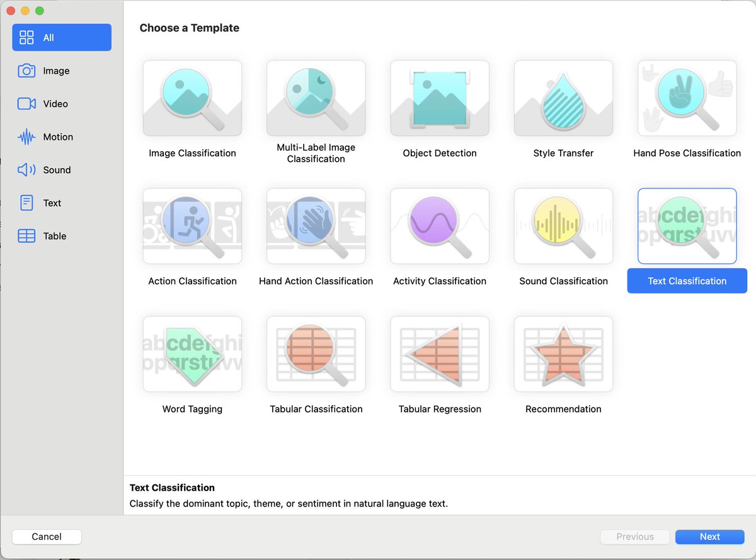The width and height of the screenshot is (756, 560).
Task: Click the Recommendation label text
Action: (563, 409)
